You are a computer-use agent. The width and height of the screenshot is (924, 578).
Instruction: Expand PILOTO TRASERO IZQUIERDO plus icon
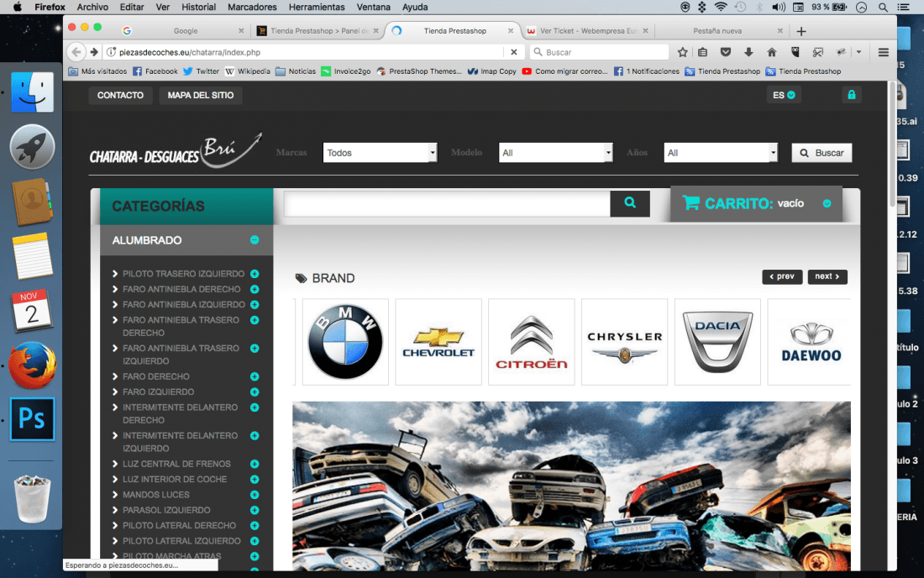[255, 274]
